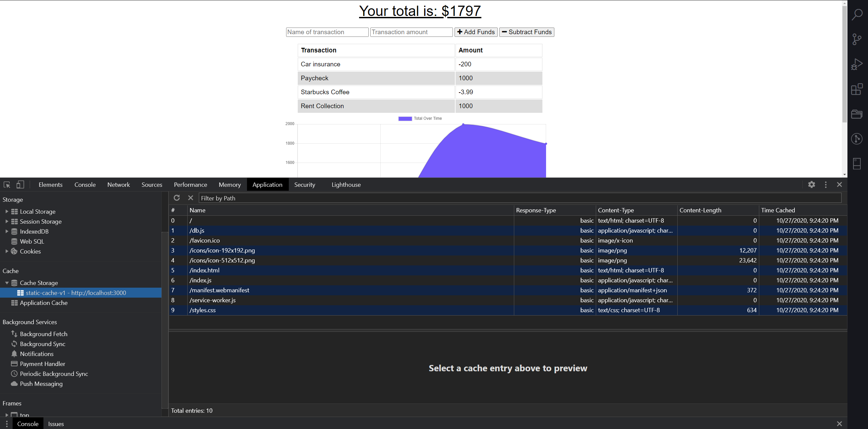Collapse the Cache Storage tree item
868x429 pixels.
[7, 283]
